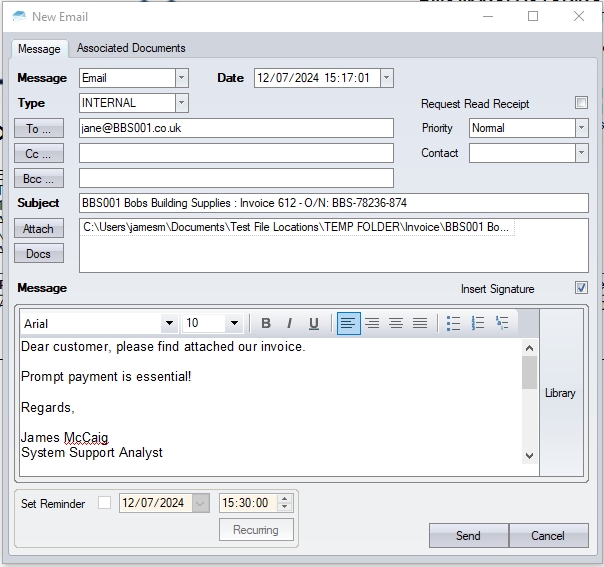The image size is (604, 567).
Task: Click the Attach button
Action: (x=39, y=228)
